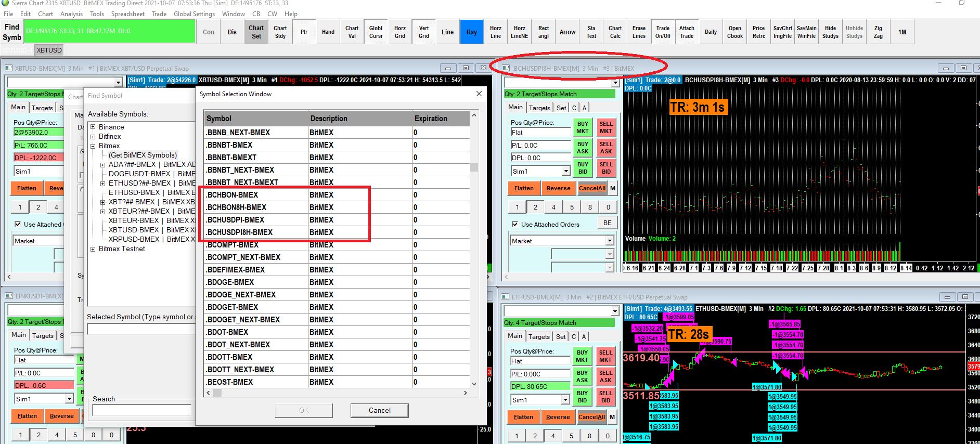Expand the Binance tree node
The image size is (980, 444).
tap(93, 127)
